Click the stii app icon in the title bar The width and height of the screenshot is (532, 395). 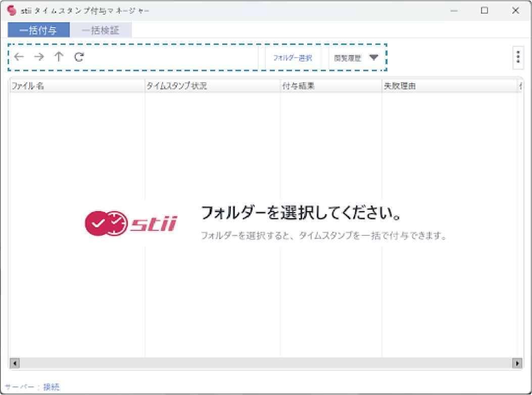[x=12, y=11]
